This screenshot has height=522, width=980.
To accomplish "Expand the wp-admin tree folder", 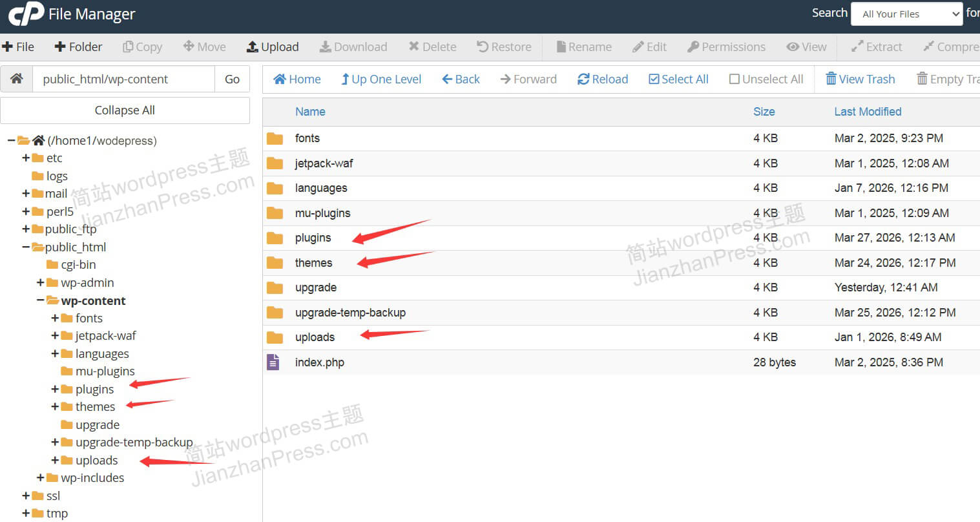I will [x=40, y=283].
